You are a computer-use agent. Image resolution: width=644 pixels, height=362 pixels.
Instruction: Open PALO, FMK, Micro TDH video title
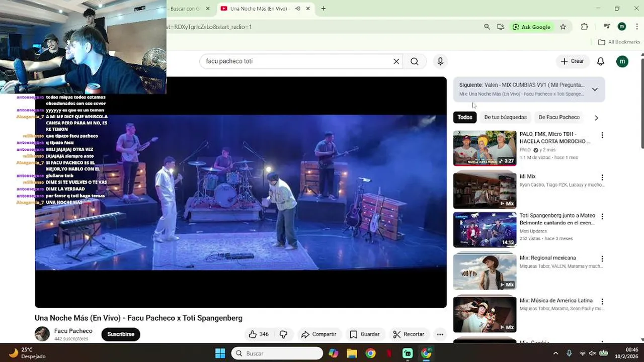pos(555,138)
